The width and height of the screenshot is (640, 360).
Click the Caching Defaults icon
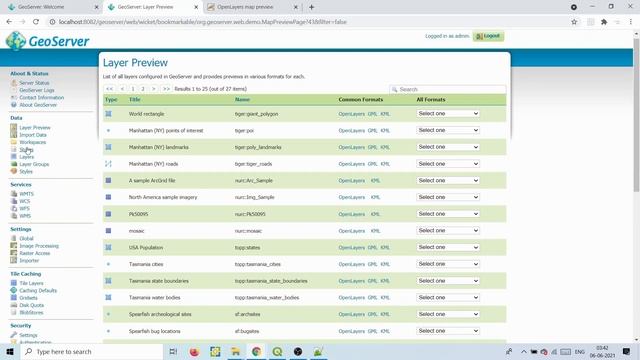tap(14, 290)
